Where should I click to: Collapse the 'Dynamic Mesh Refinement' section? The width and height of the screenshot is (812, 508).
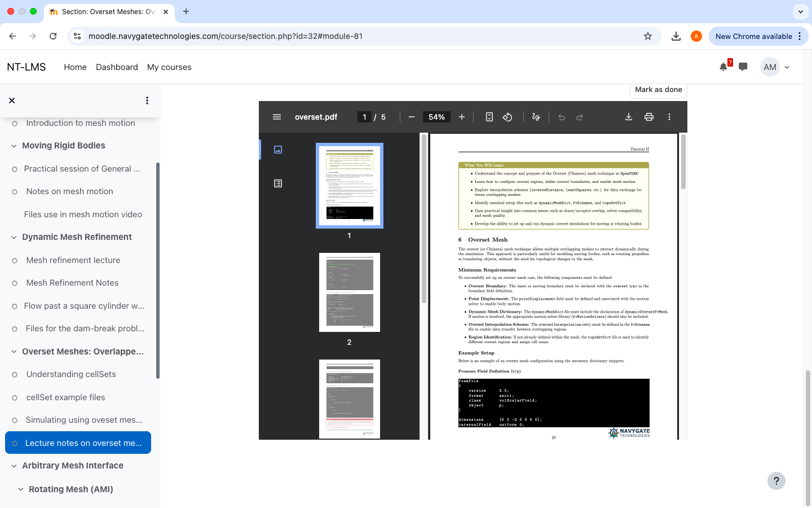13,237
